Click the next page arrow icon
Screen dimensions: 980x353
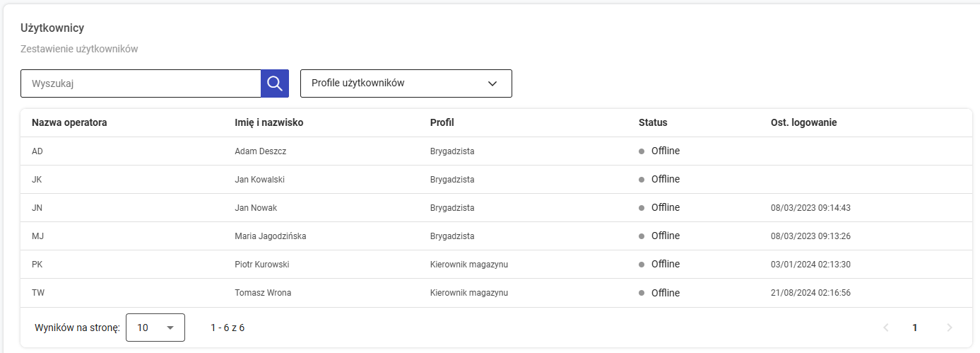coord(949,328)
